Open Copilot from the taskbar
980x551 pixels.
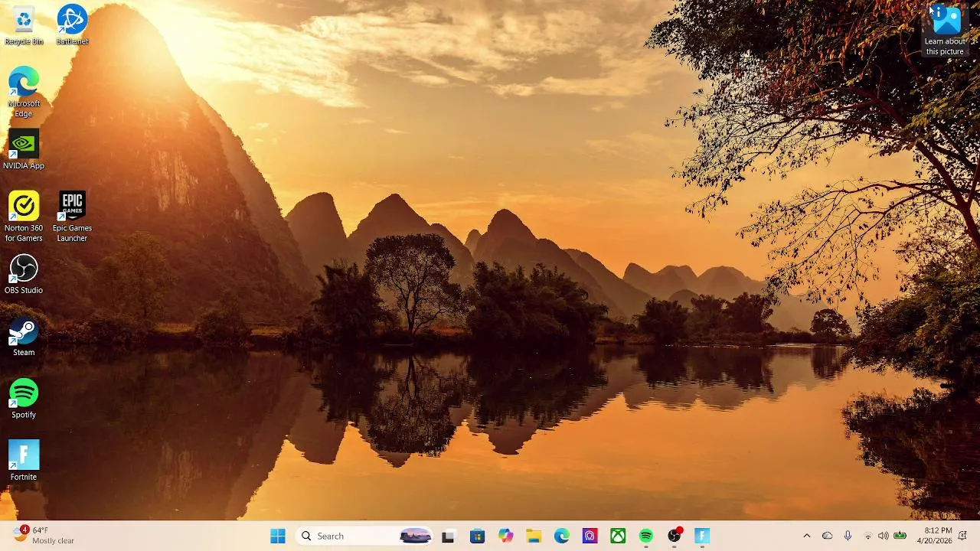coord(505,536)
